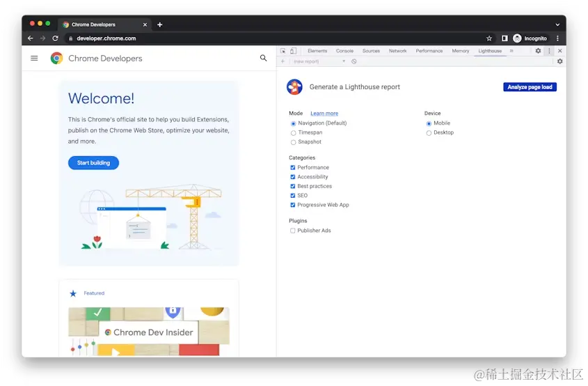Image resolution: width=588 pixels, height=386 pixels.
Task: Uncheck the Best practices category
Action: [x=292, y=186]
